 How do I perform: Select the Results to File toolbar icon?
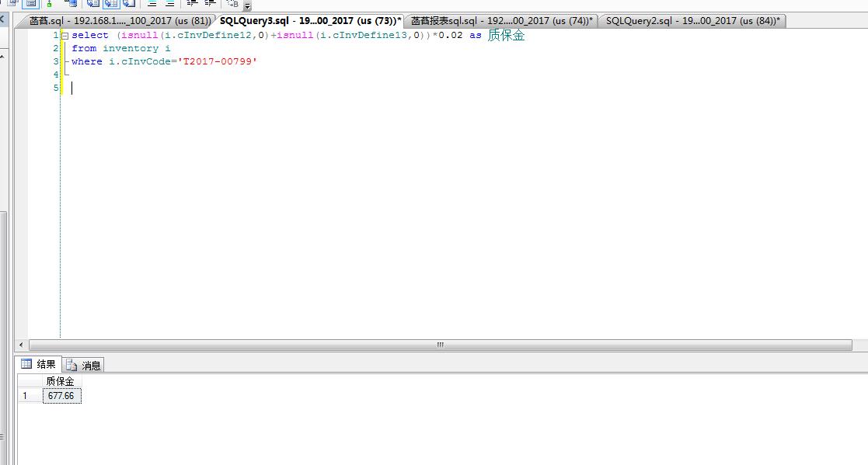[129, 3]
